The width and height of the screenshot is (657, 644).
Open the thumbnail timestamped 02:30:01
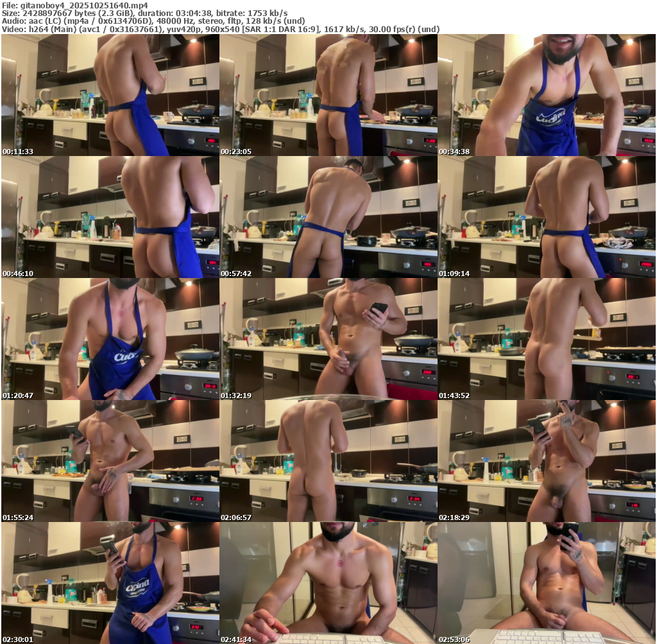(x=110, y=583)
